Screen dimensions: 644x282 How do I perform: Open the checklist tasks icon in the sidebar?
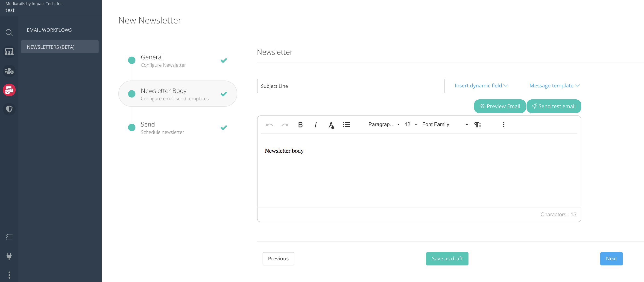point(9,237)
